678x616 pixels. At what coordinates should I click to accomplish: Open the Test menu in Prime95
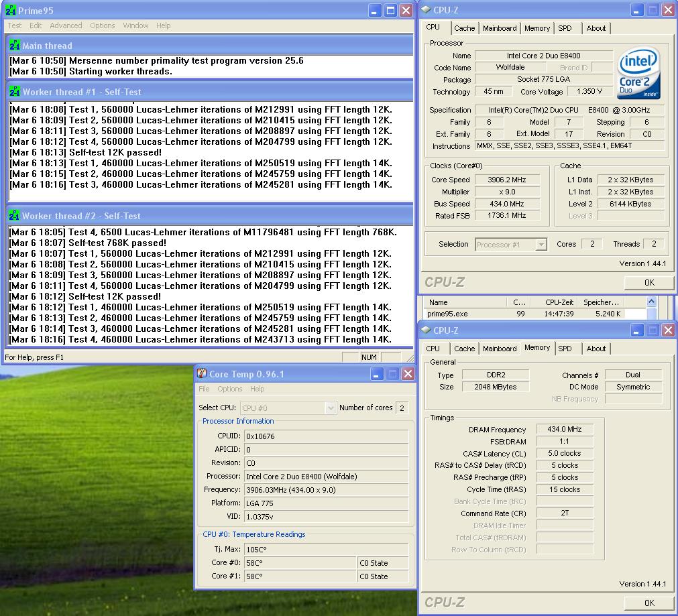(x=14, y=25)
